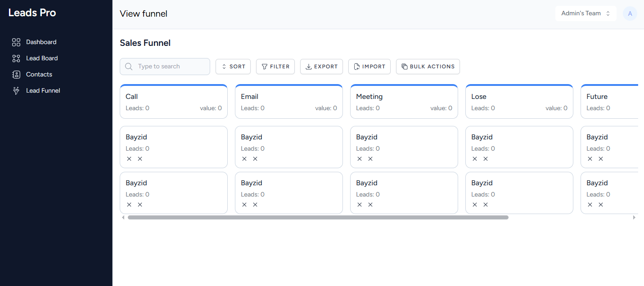Click the left X icon on the upper Bayzid card under Meeting

(x=360, y=159)
